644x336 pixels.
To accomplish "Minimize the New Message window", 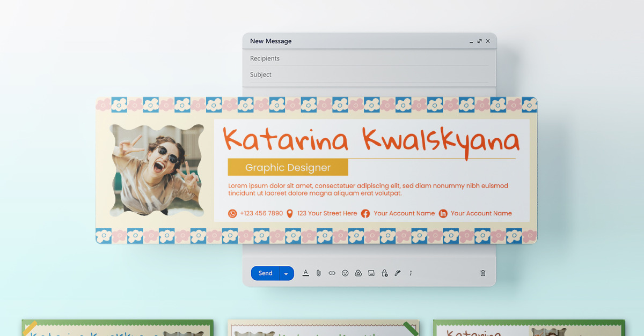I will (471, 41).
